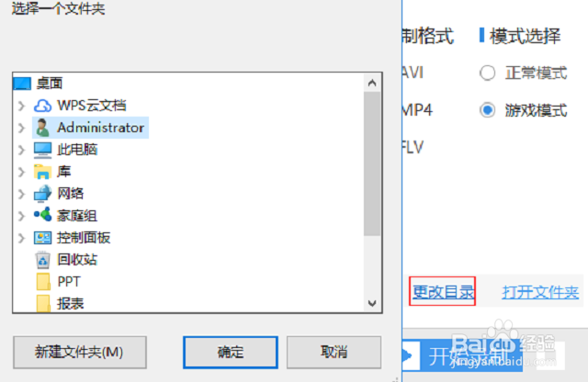Select the 控制面板 control panel icon

click(x=42, y=237)
